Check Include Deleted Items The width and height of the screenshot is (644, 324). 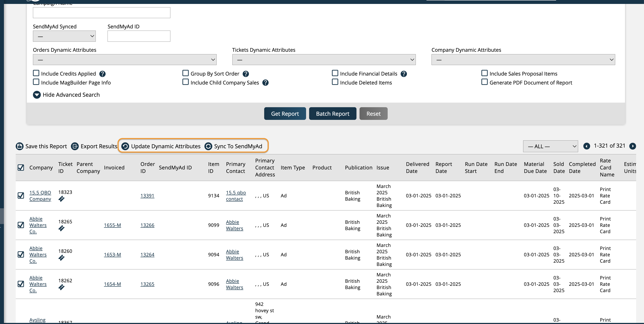pos(335,82)
